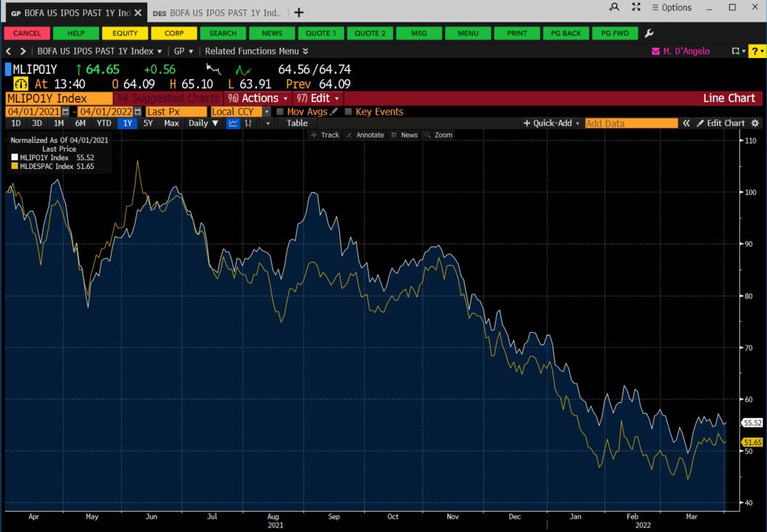Show News on the chart
The image size is (767, 532).
[404, 135]
